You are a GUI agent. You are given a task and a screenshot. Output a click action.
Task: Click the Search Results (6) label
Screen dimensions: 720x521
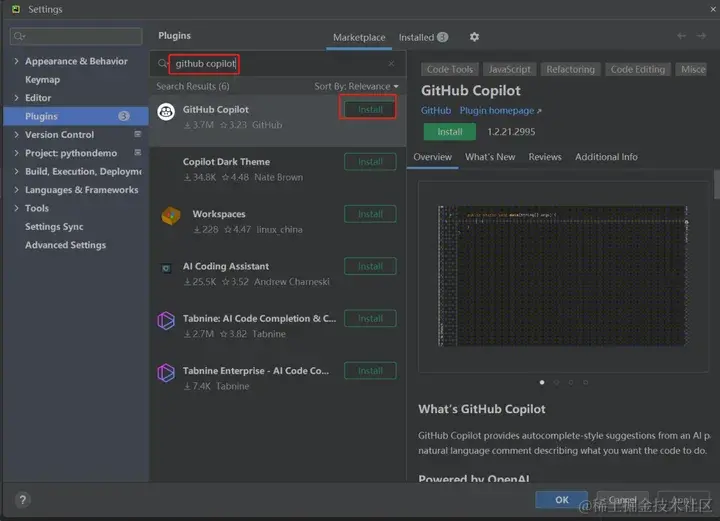(193, 86)
